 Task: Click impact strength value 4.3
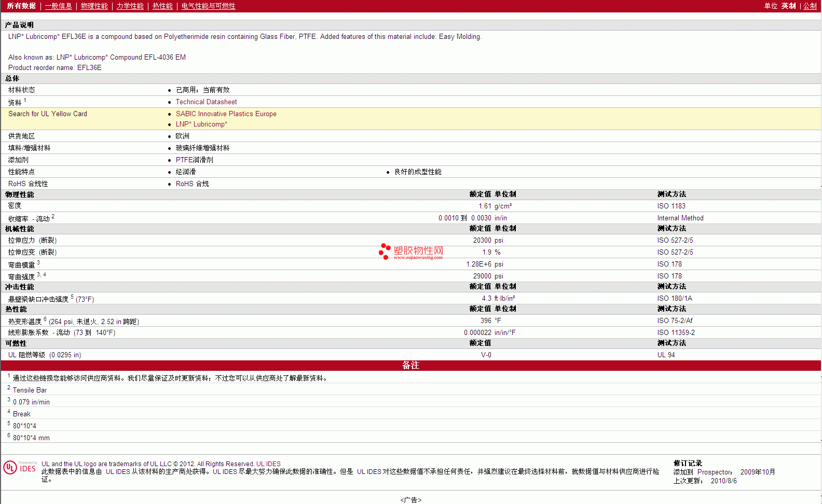click(486, 299)
